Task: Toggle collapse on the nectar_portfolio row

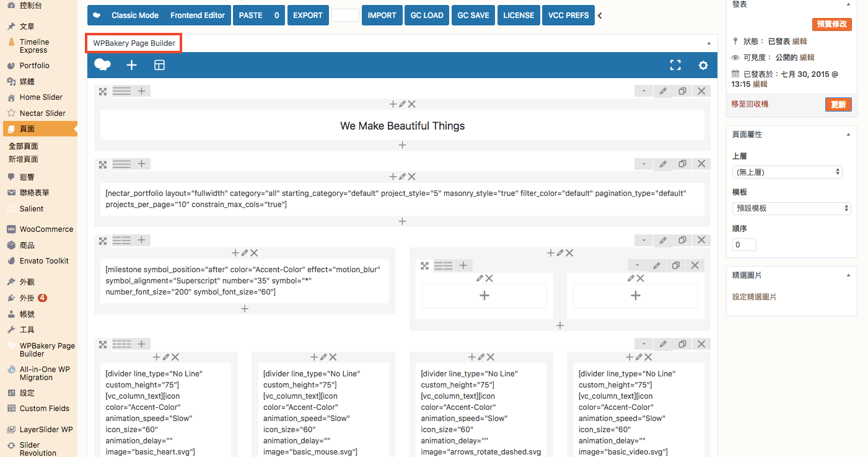Action: tap(644, 164)
